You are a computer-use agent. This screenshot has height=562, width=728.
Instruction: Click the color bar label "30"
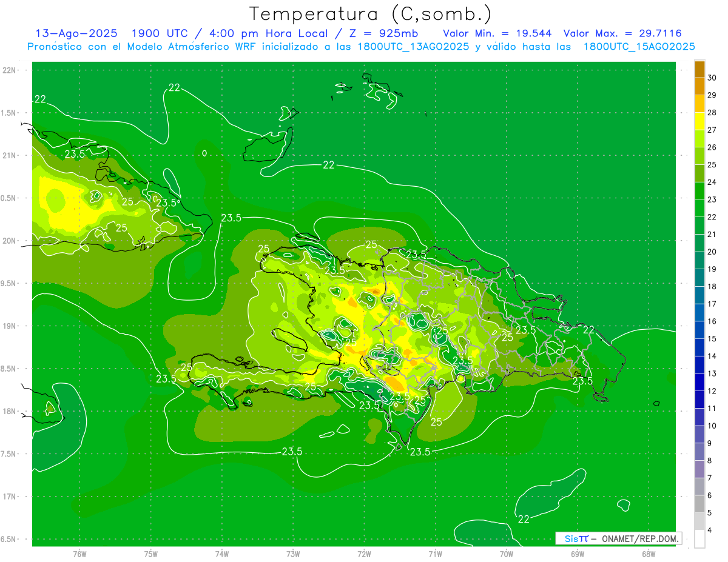click(x=712, y=78)
